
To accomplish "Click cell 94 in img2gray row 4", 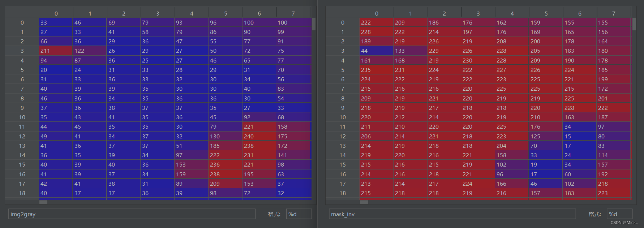I will click(x=56, y=60).
